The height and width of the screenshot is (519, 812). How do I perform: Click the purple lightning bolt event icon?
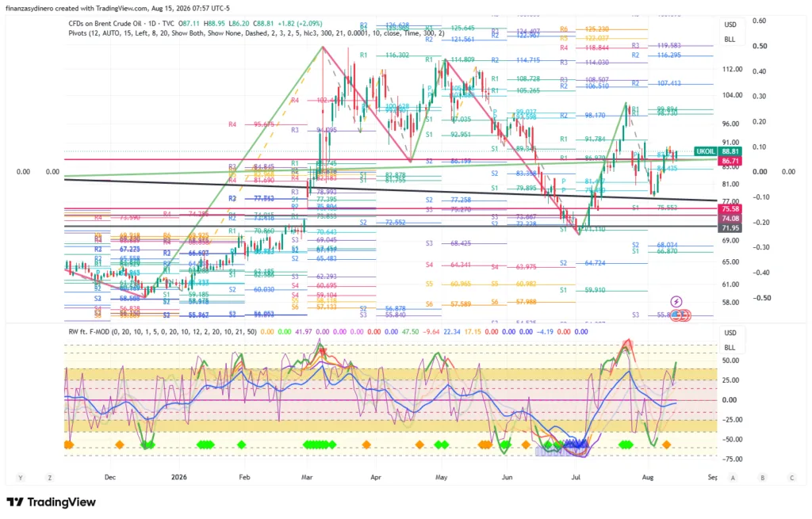[x=676, y=302]
